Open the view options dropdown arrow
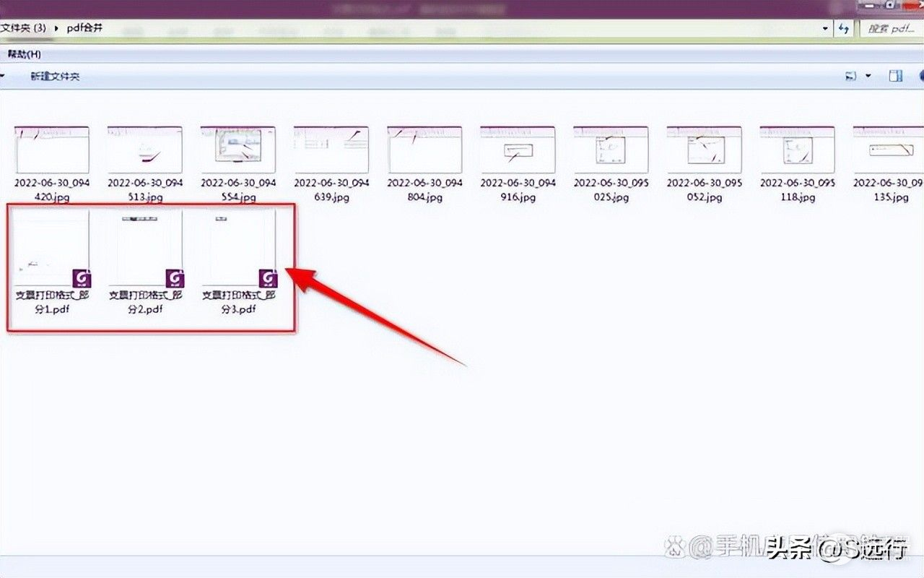The width and height of the screenshot is (924, 578). pyautogui.click(x=868, y=76)
